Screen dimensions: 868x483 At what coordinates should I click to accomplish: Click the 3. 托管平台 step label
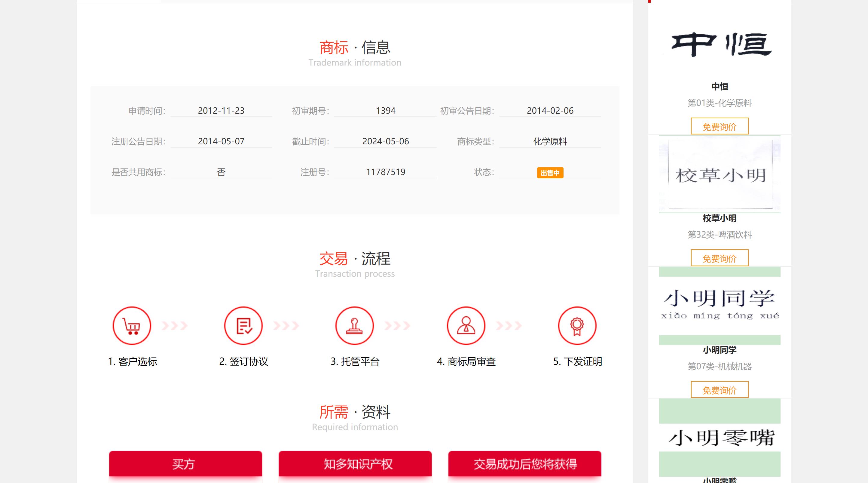coord(355,361)
